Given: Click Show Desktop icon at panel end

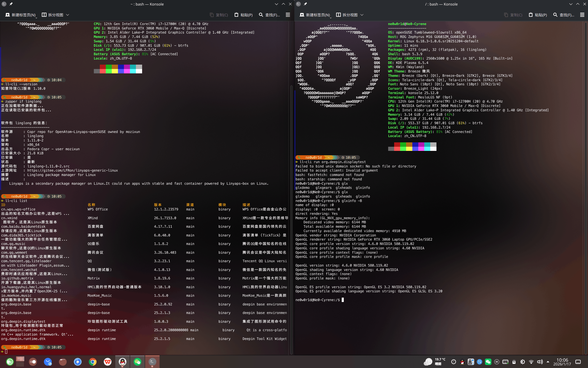Looking at the screenshot, I should [578, 362].
